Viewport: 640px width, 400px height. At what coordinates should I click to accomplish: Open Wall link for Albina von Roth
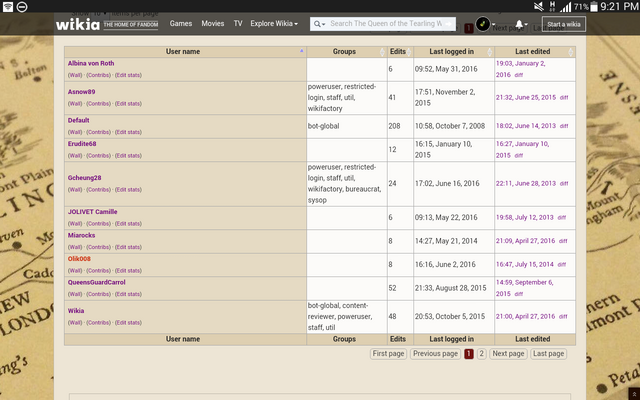[75, 75]
